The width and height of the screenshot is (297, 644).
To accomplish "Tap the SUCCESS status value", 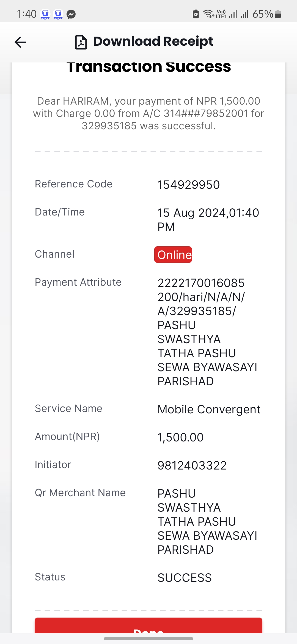I will tap(185, 578).
